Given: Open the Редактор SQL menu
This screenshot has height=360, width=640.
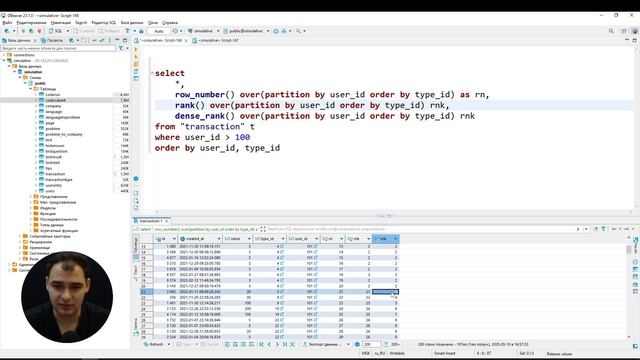Looking at the screenshot, I should [104, 23].
